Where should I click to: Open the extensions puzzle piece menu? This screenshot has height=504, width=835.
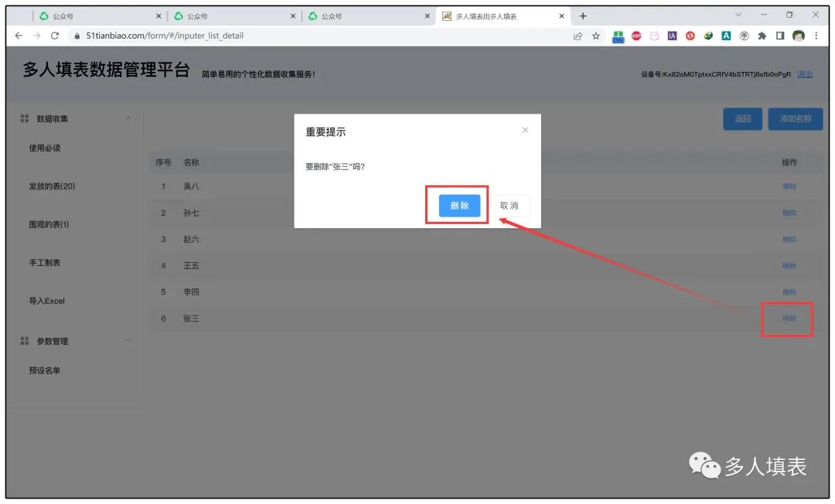[762, 36]
